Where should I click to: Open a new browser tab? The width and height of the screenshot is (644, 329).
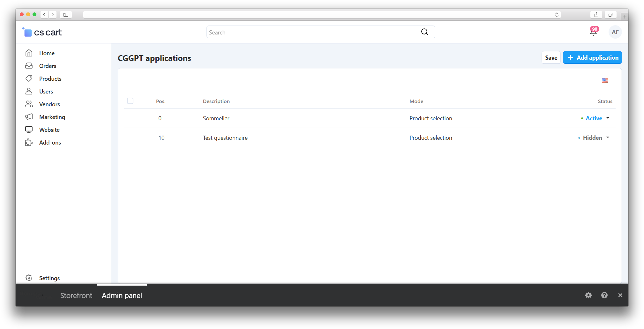625,16
